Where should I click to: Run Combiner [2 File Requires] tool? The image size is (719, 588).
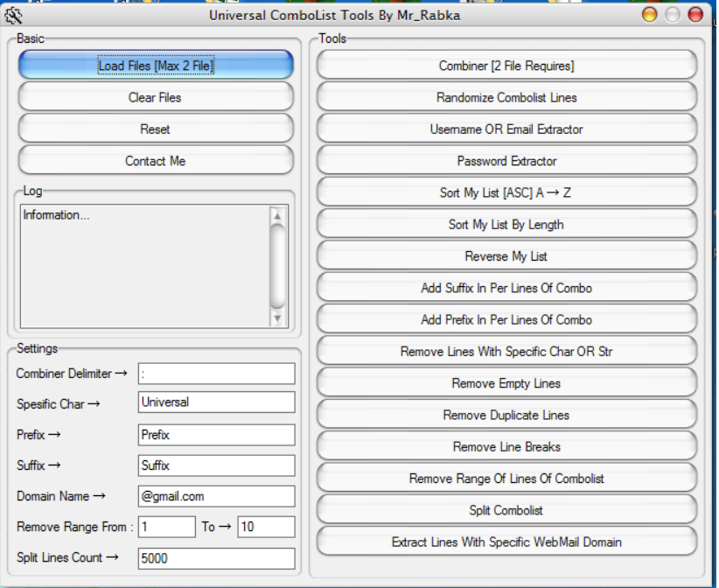506,66
